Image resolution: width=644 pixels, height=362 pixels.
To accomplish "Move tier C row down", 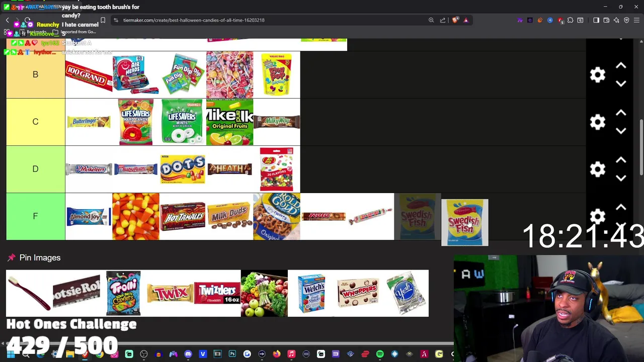I will (x=621, y=131).
